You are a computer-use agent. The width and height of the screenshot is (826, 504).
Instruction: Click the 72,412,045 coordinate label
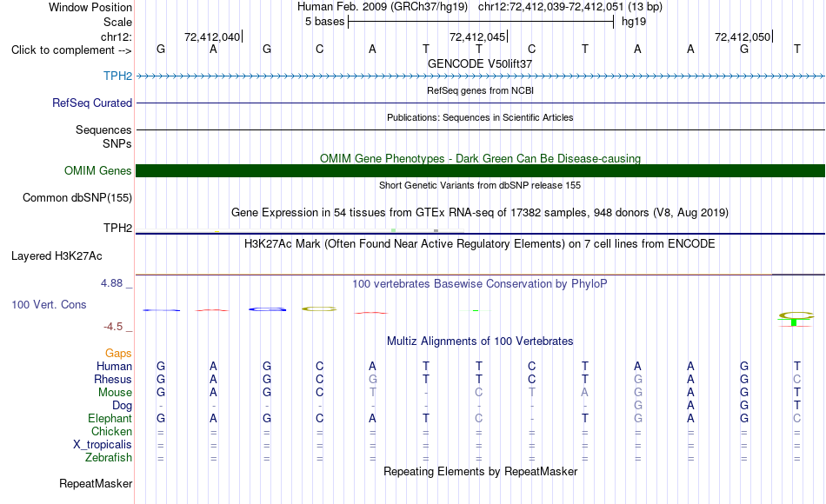click(476, 36)
